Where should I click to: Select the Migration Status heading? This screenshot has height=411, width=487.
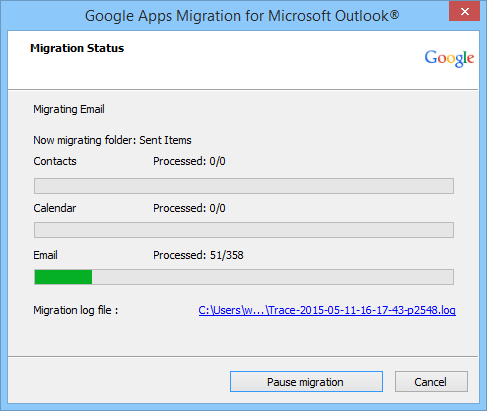tap(77, 48)
